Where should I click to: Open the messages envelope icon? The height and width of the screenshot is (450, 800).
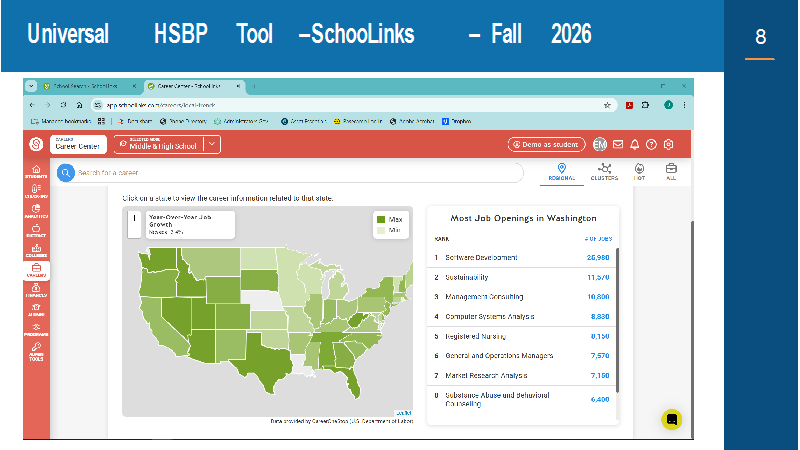pyautogui.click(x=618, y=144)
